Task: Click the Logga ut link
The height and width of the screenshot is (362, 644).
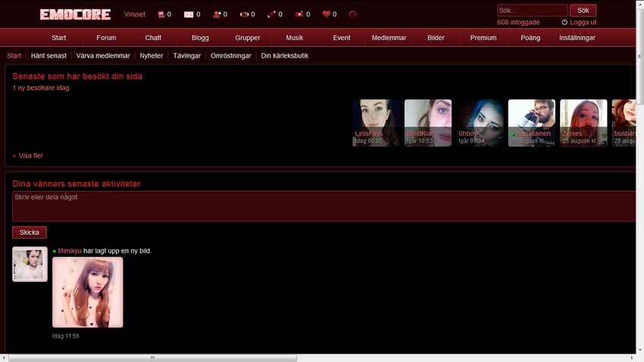Action: point(583,23)
